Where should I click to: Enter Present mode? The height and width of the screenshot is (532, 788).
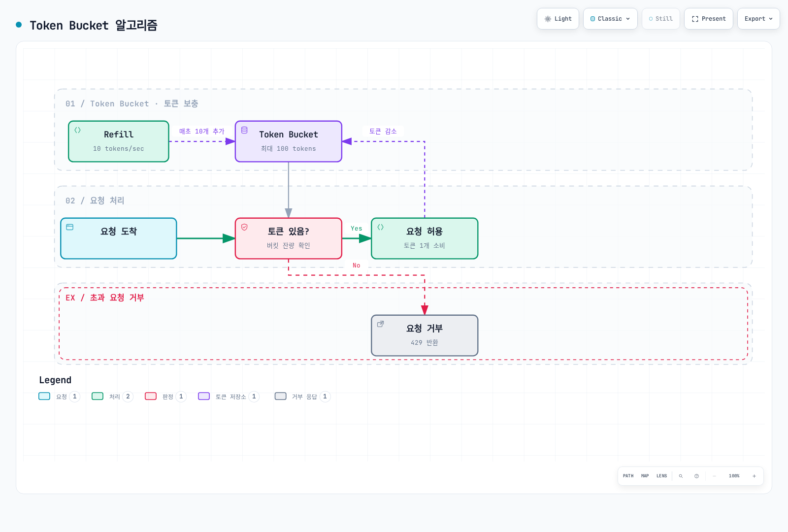[709, 19]
